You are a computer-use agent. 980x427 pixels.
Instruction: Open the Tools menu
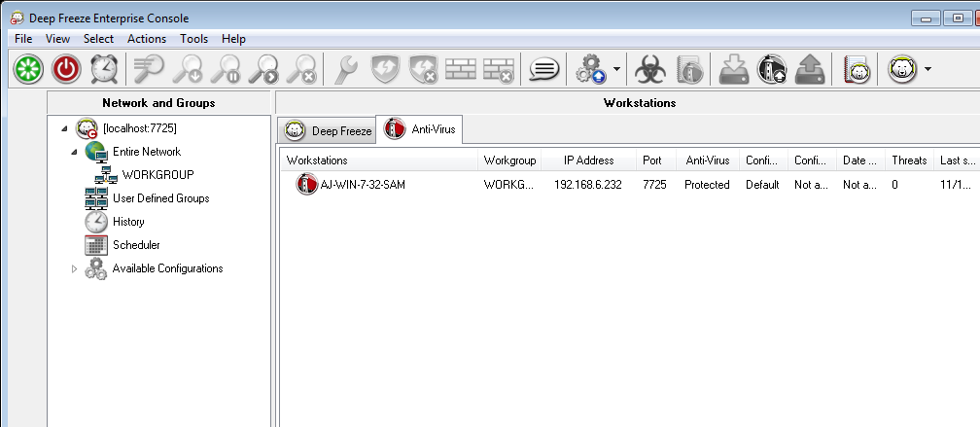coord(193,39)
